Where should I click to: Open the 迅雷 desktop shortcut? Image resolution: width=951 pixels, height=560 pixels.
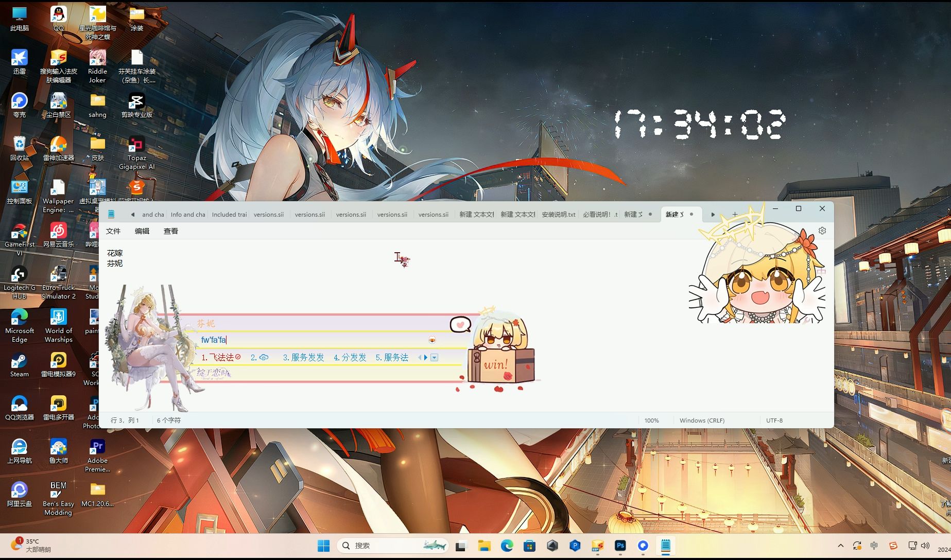pyautogui.click(x=20, y=62)
